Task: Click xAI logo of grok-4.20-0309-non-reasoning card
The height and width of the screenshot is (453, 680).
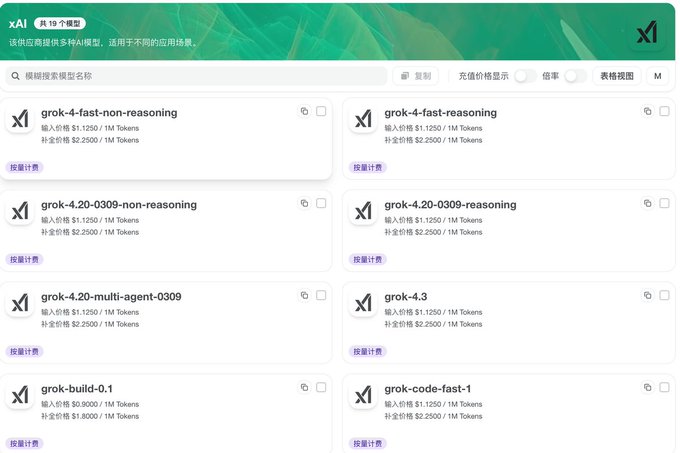Action: tap(20, 211)
